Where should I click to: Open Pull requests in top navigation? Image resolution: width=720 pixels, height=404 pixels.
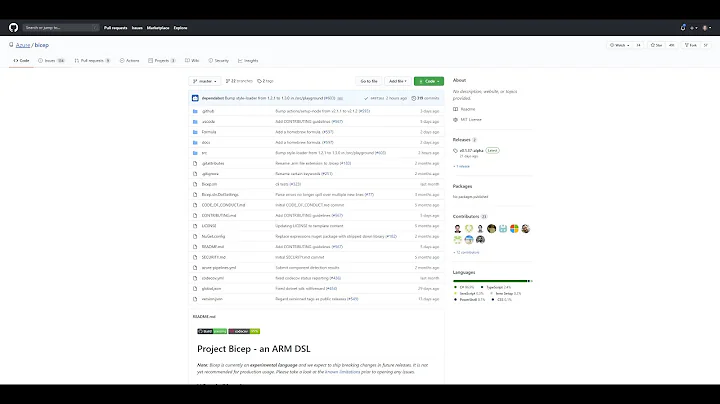tap(115, 28)
